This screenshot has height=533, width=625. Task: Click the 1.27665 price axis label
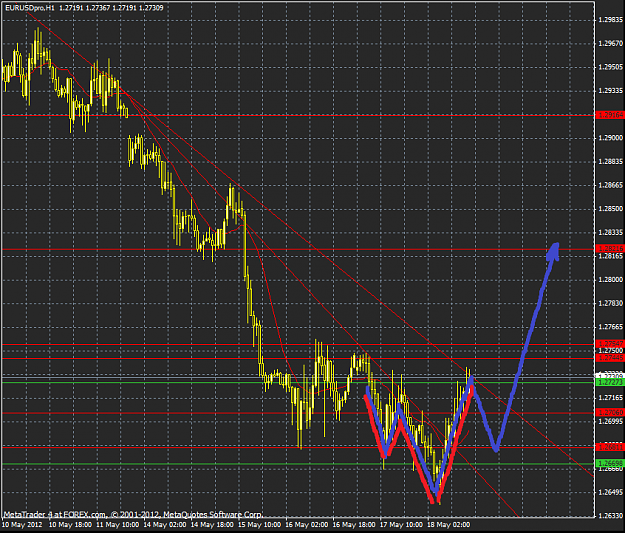coord(610,326)
